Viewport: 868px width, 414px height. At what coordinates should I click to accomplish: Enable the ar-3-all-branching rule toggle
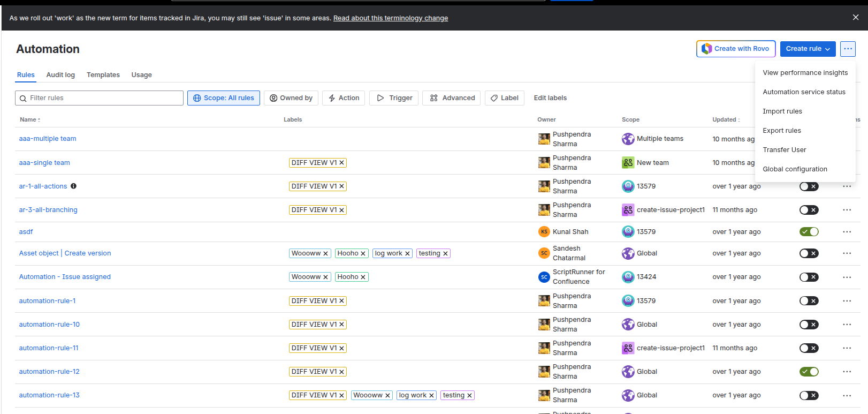809,210
